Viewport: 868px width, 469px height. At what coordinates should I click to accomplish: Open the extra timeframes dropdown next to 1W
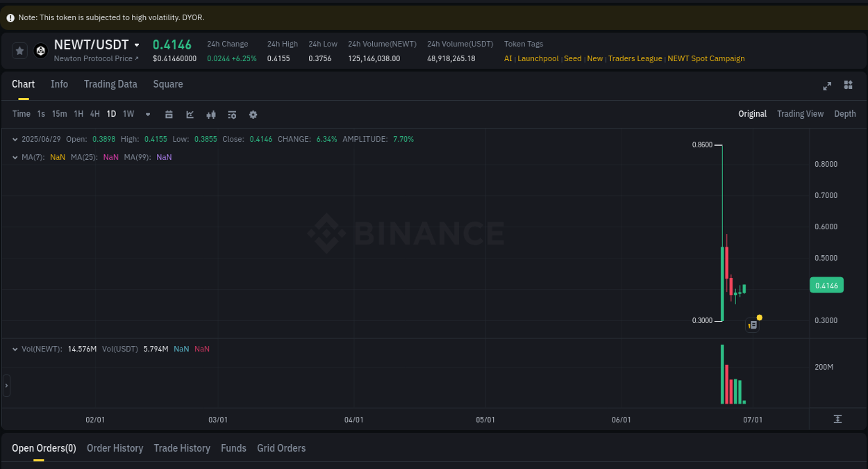[147, 114]
